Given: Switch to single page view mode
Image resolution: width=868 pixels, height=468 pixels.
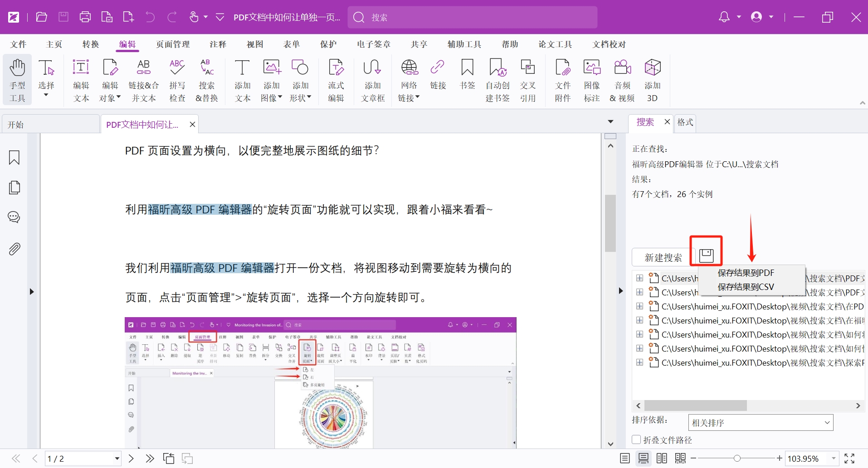Looking at the screenshot, I should coord(625,458).
